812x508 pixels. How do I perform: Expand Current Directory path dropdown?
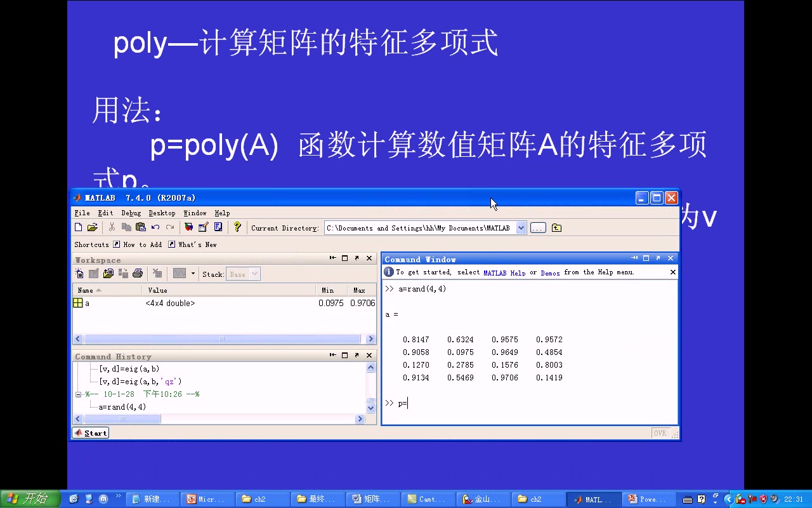pyautogui.click(x=521, y=228)
